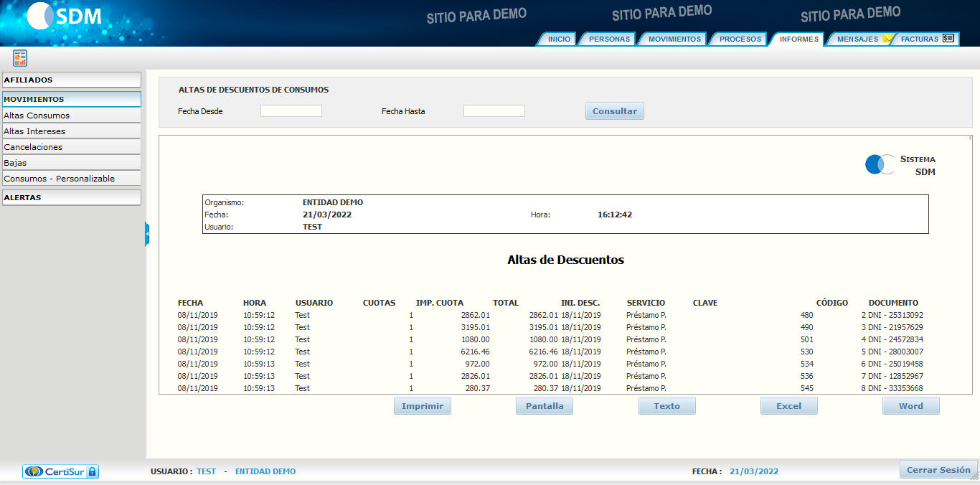The width and height of the screenshot is (980, 485).
Task: Click document cell 3 DNI - 21957629
Action: click(892, 327)
